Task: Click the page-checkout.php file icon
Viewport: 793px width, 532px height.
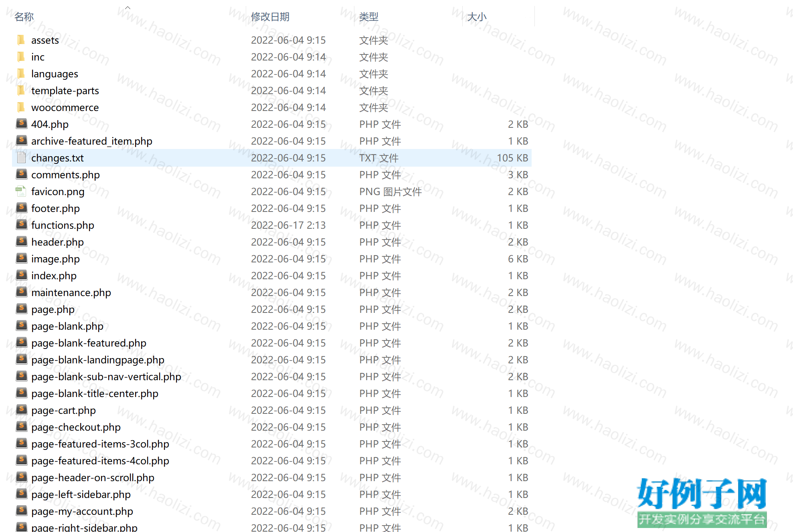Action: (21, 427)
